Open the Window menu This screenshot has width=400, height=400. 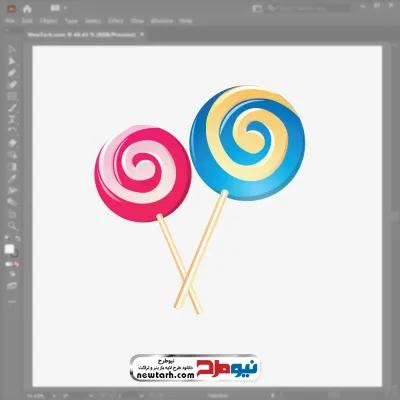pyautogui.click(x=162, y=21)
